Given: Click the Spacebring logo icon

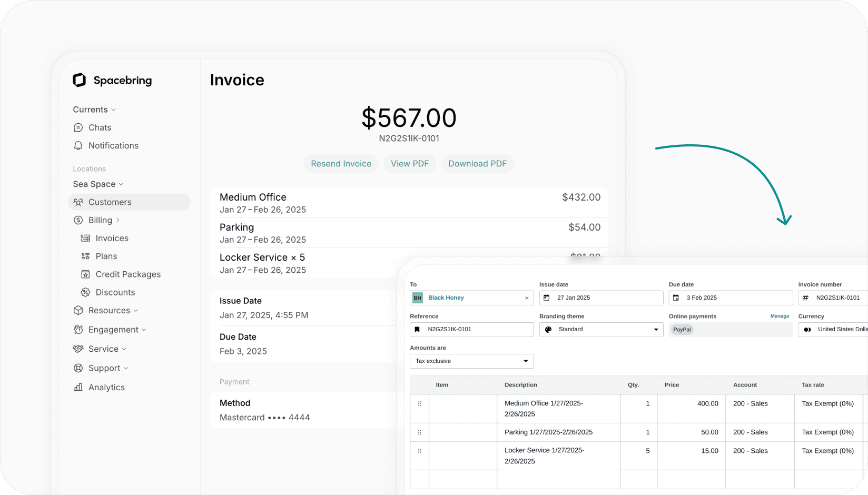Looking at the screenshot, I should point(79,80).
